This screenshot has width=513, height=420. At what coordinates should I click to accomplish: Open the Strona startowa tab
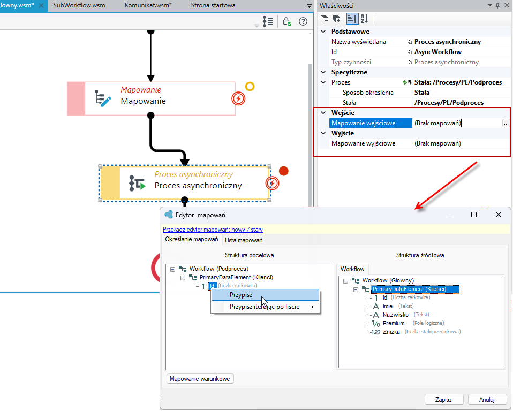click(x=213, y=5)
